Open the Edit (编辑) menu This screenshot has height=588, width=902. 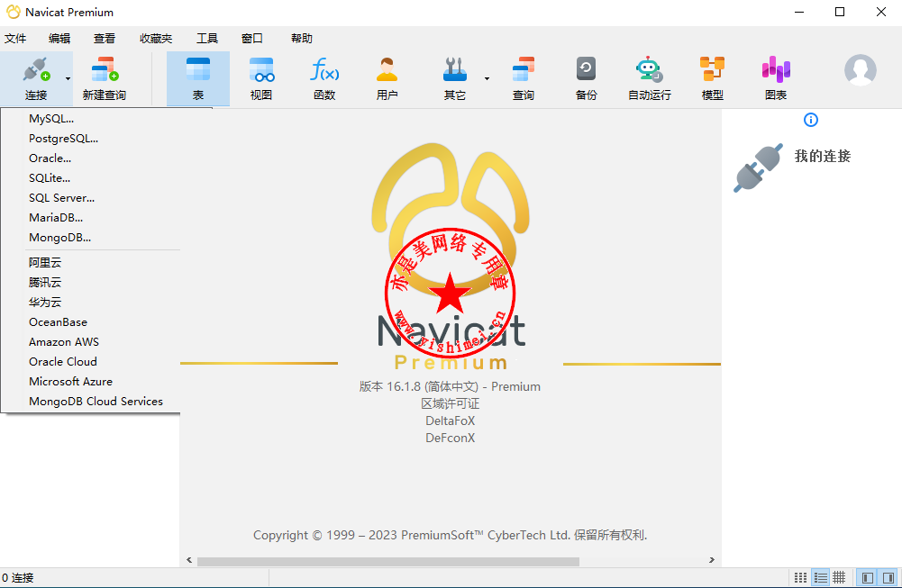click(x=59, y=39)
